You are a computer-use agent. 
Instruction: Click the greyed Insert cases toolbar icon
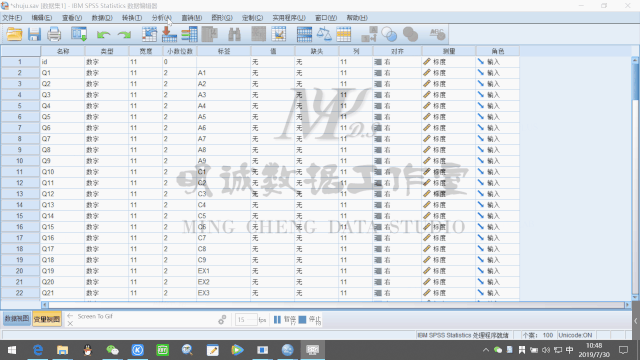(x=258, y=34)
